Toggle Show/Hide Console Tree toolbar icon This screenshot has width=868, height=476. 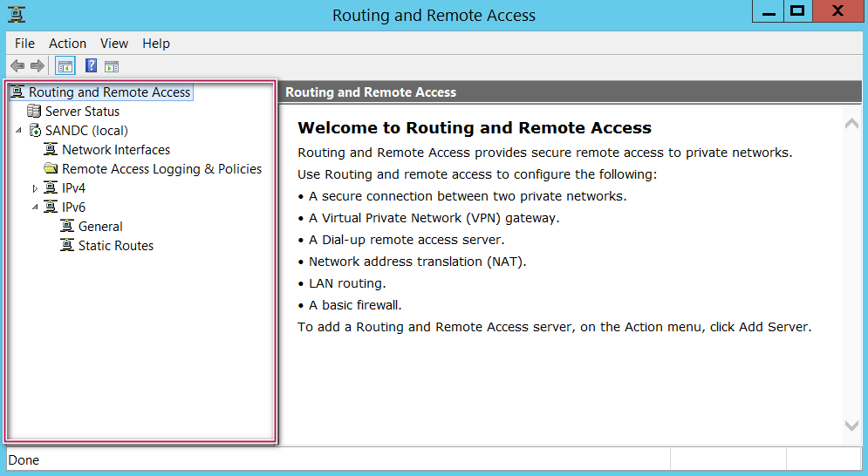tap(65, 66)
